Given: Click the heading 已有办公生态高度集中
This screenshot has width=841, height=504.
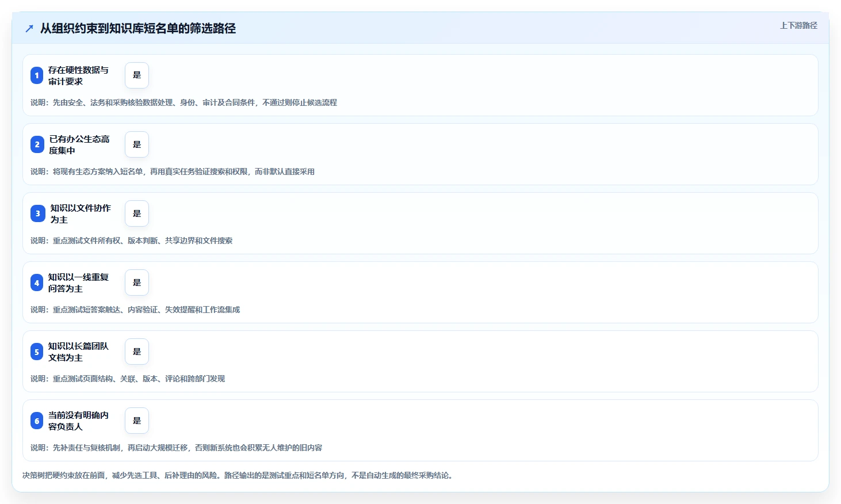Looking at the screenshot, I should [79, 144].
